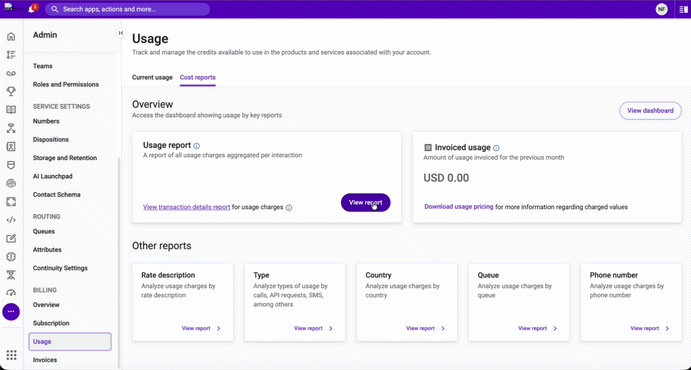The image size is (691, 370).
Task: Click the Rate description card title
Action: pos(168,275)
